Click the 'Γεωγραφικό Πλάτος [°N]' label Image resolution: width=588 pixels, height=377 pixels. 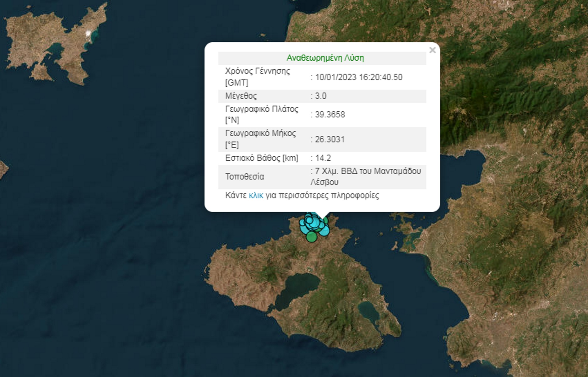pyautogui.click(x=261, y=115)
